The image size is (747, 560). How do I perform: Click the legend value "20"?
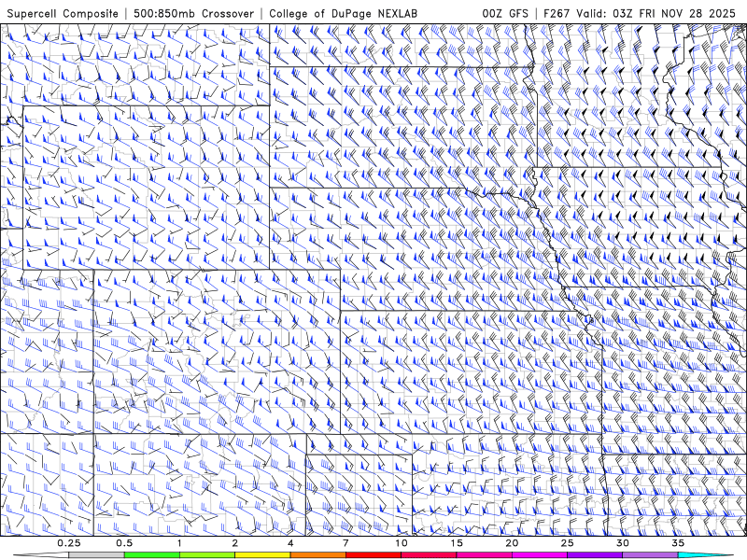(512, 543)
